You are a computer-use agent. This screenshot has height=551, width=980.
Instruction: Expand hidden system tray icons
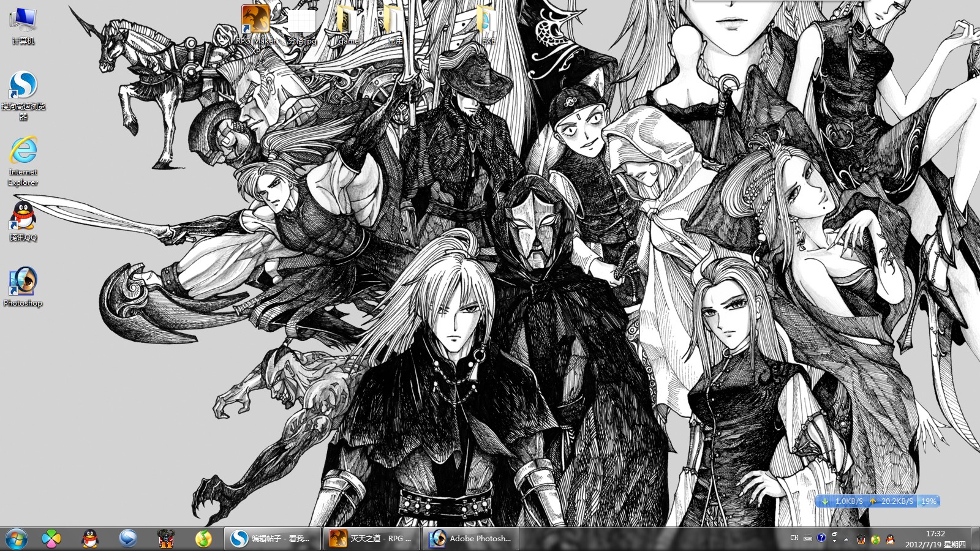click(846, 539)
